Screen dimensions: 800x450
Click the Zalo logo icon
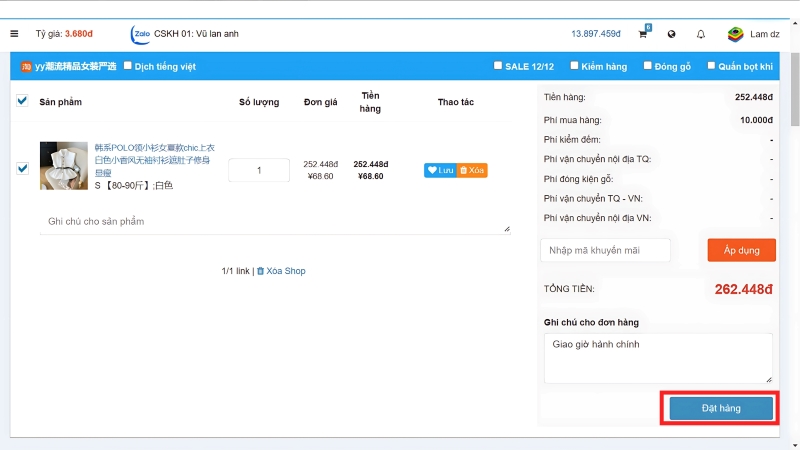click(x=140, y=34)
